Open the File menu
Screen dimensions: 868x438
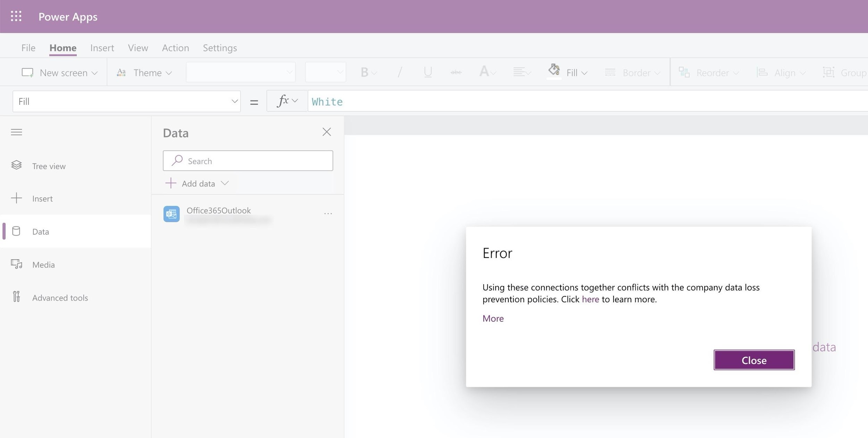coord(28,48)
